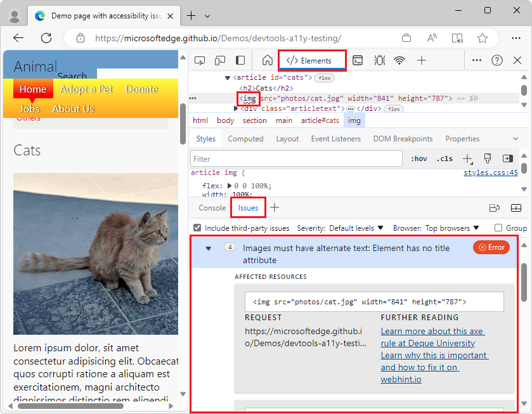Toggle the :hov element state pane
This screenshot has height=414, width=532.
tap(418, 158)
